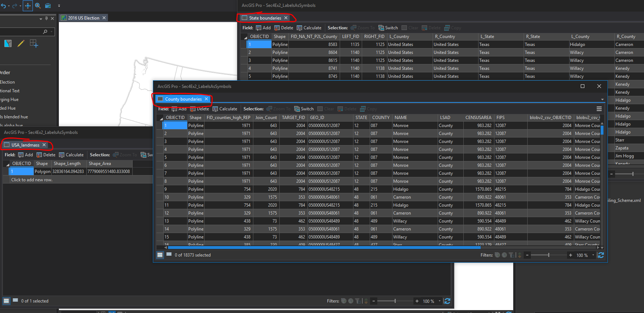Show all records in County boundaries table

click(x=160, y=255)
